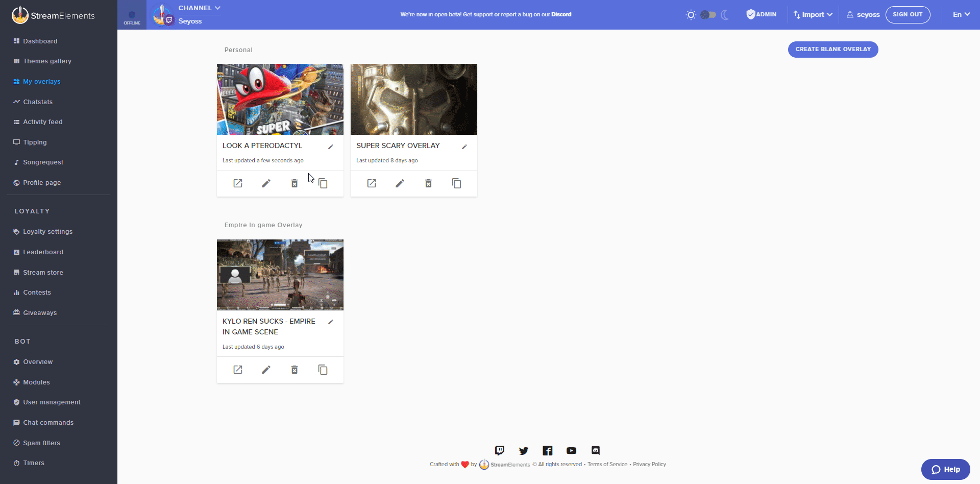Open the En language dropdown
This screenshot has width=980, height=484.
[961, 14]
